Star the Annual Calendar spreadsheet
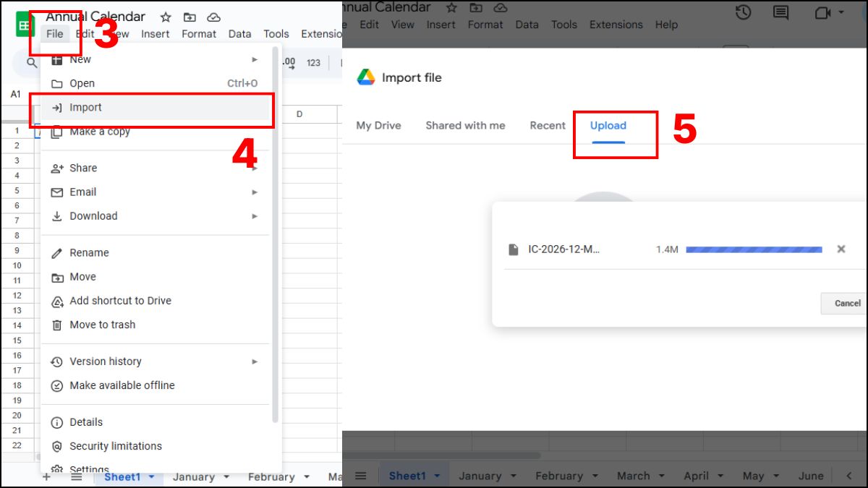 pos(165,17)
